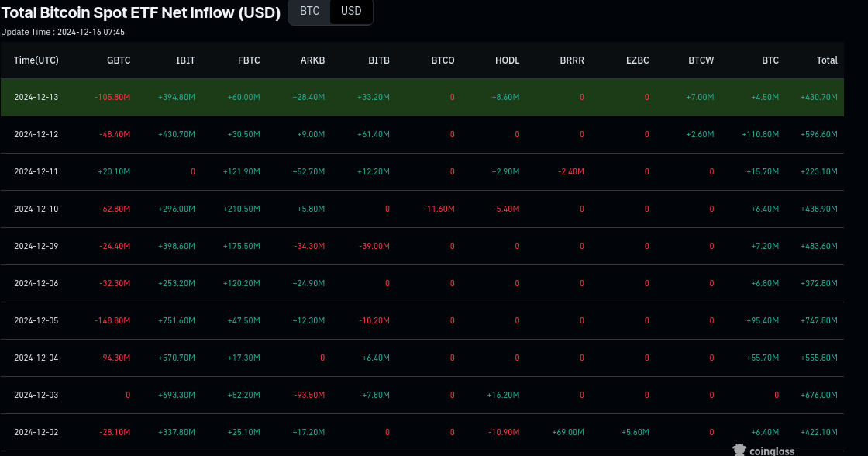Click the FBTC column header
The height and width of the screenshot is (456, 868).
(x=249, y=60)
